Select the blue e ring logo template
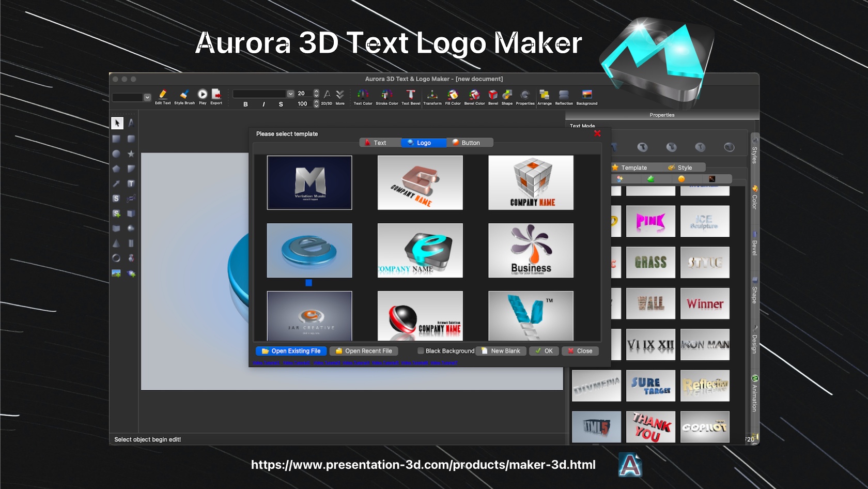Screen dimensions: 868x489 click(x=309, y=250)
